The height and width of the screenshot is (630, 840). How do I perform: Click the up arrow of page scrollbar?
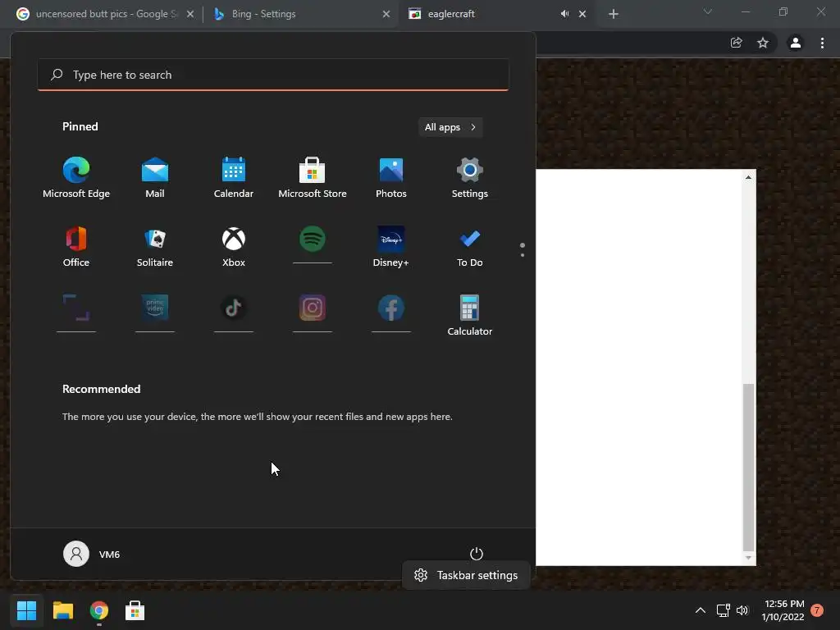748,177
